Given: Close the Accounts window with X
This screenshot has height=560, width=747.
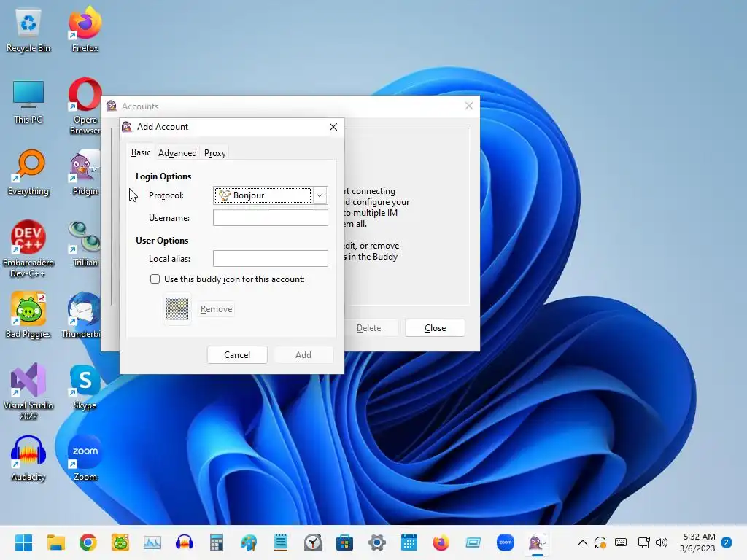Looking at the screenshot, I should coord(469,106).
